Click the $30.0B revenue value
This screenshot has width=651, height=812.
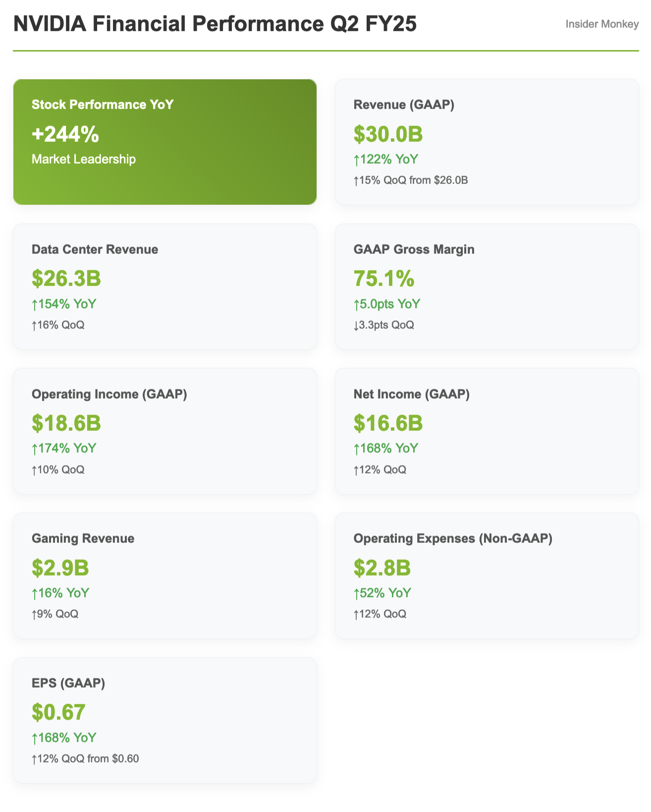click(x=388, y=134)
